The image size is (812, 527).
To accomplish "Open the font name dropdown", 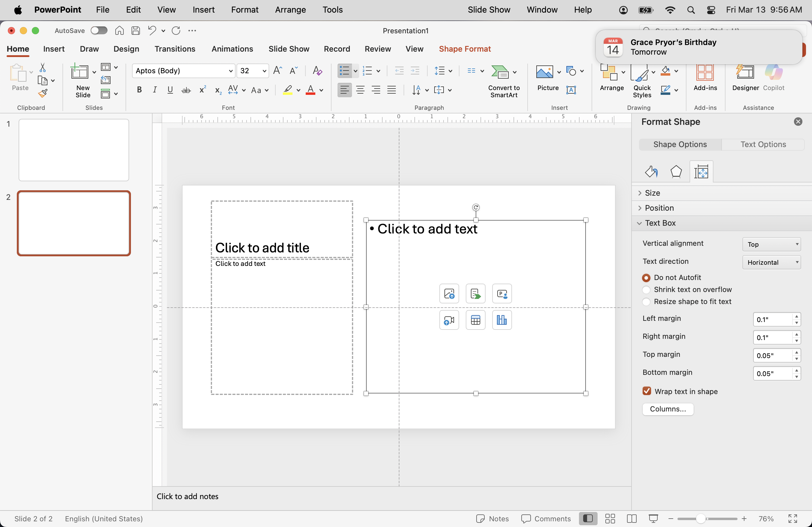I will [x=231, y=71].
